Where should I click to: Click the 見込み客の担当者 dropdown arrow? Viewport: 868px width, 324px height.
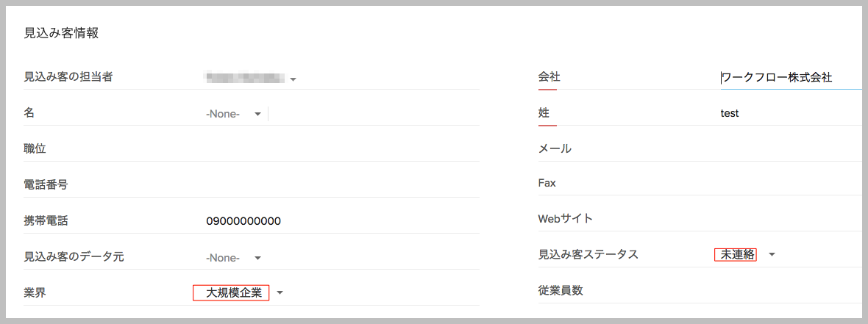tap(293, 79)
